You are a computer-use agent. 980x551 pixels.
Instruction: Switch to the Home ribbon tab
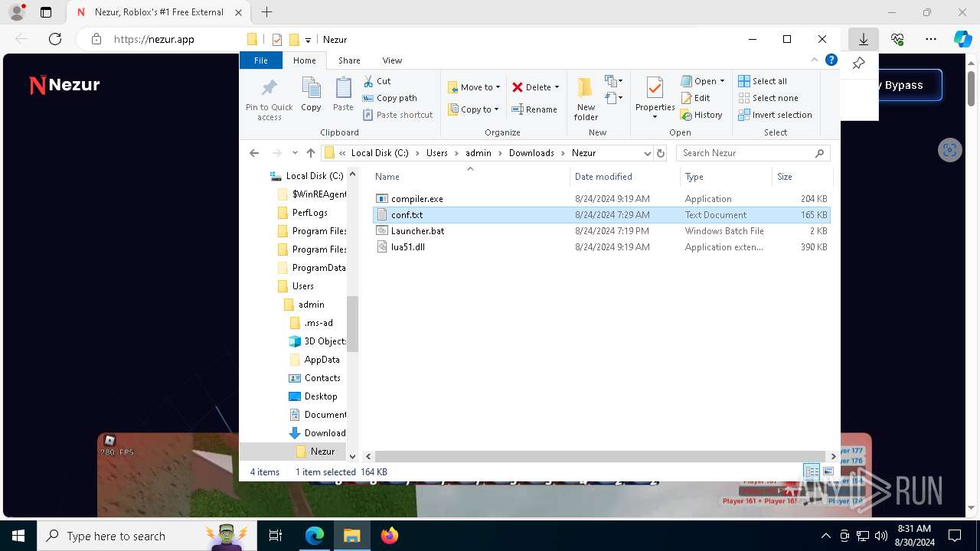click(304, 60)
